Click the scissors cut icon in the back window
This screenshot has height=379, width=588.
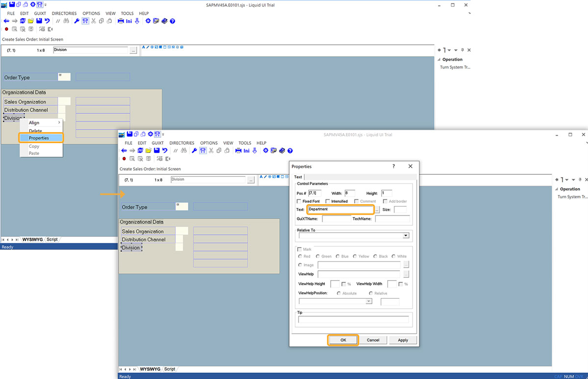94,21
